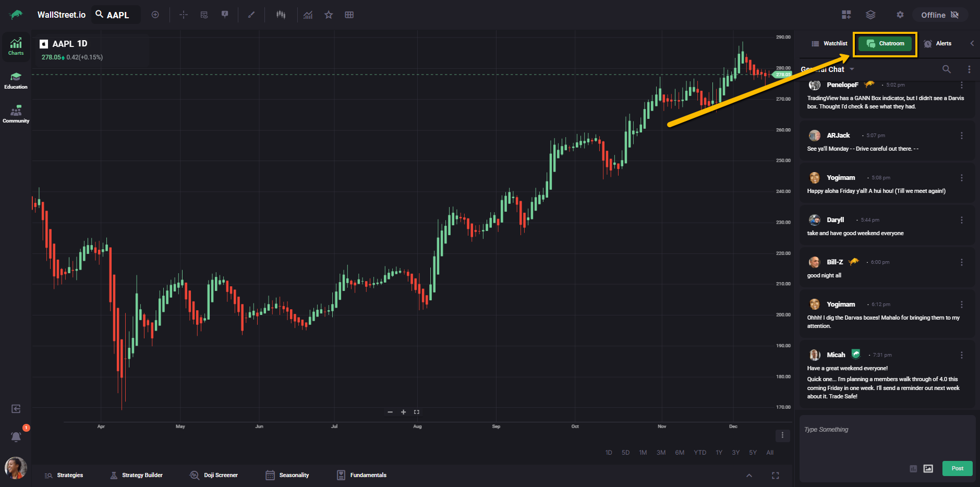Screen dimensions: 980x487
Task: Click the candlestick chart type icon
Action: (281, 15)
